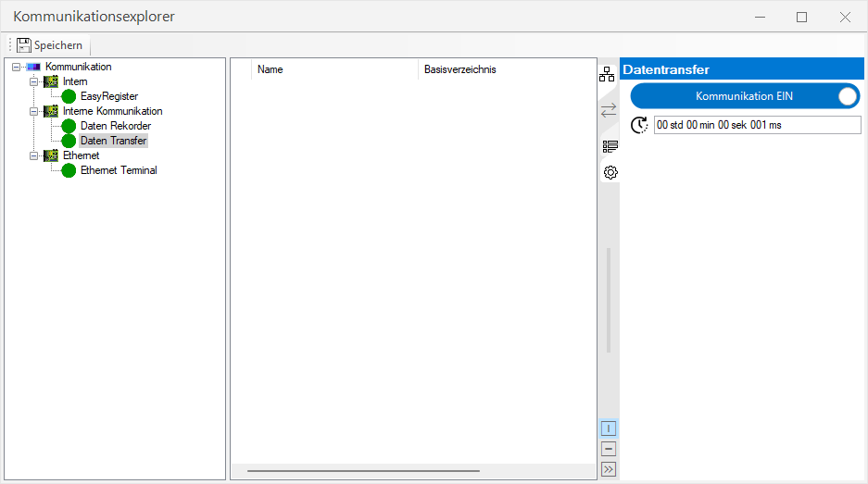The image size is (868, 484).
Task: Open the list view side tab
Action: pos(610,145)
